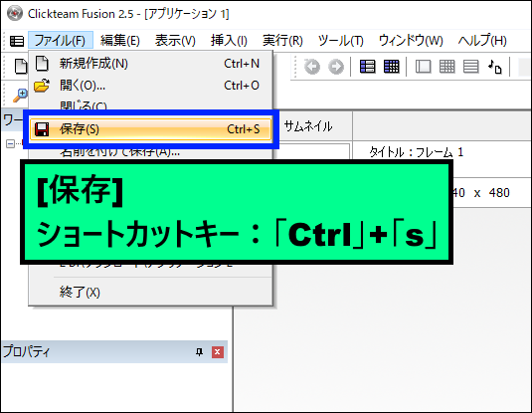Collapse the workspace tree node
The height and width of the screenshot is (413, 532).
(x=10, y=144)
